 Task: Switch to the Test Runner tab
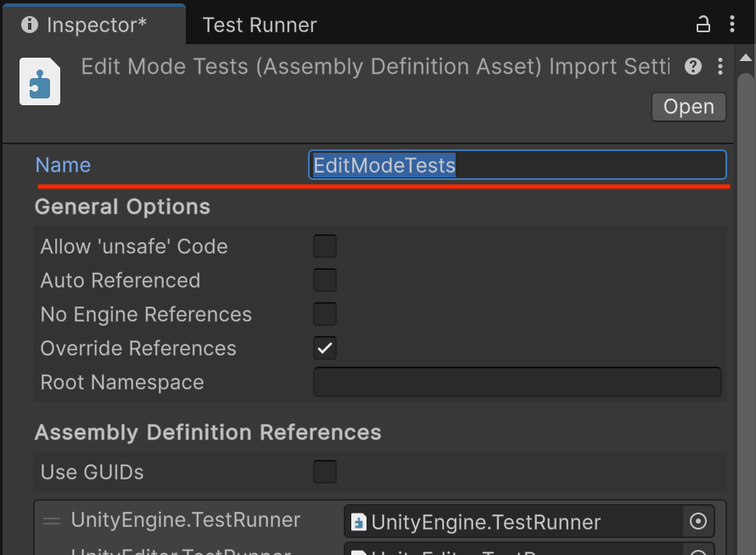pyautogui.click(x=260, y=25)
